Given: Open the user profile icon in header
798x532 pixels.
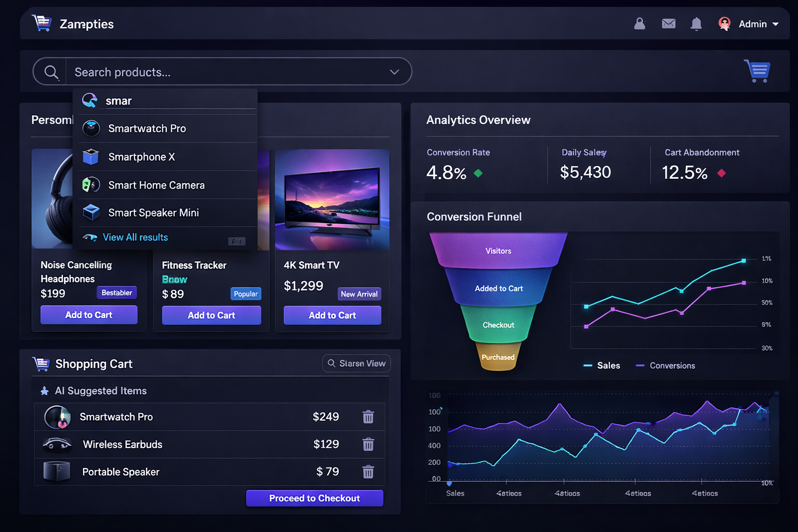Looking at the screenshot, I should [640, 23].
